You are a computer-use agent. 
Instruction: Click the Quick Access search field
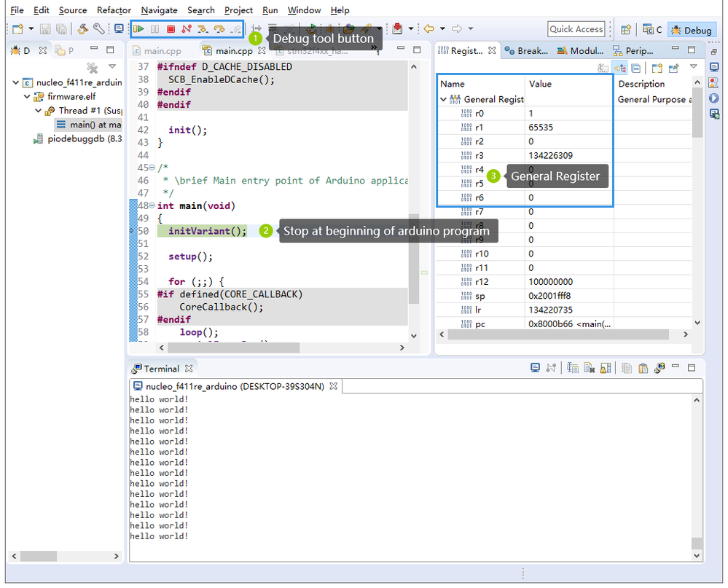[576, 29]
